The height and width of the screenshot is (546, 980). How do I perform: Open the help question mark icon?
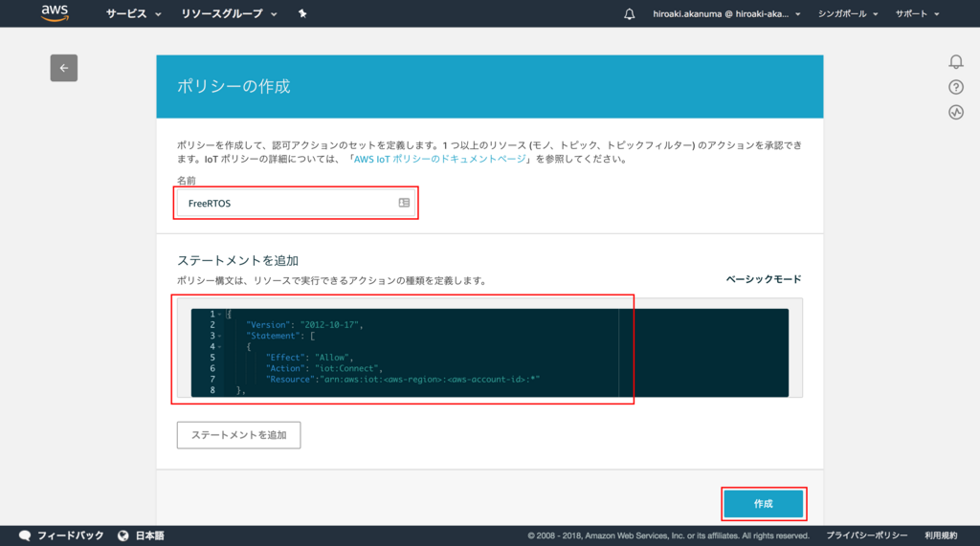(956, 87)
